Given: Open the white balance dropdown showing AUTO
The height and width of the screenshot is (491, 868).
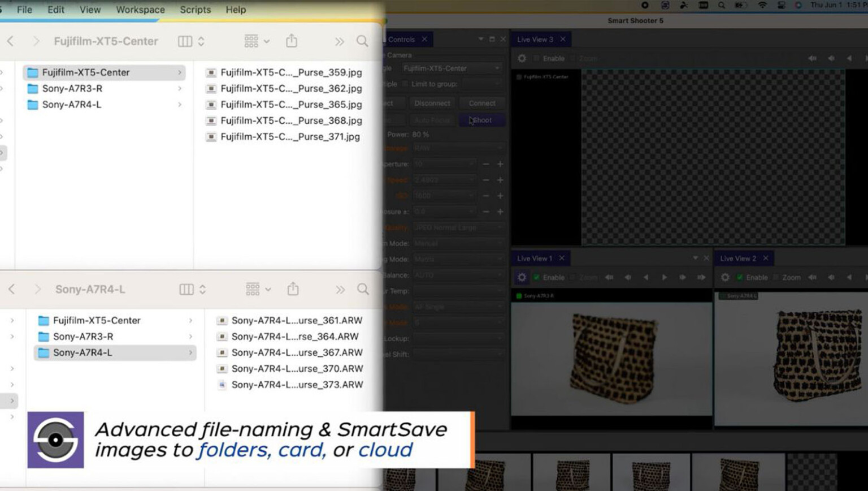Looking at the screenshot, I should (x=457, y=275).
